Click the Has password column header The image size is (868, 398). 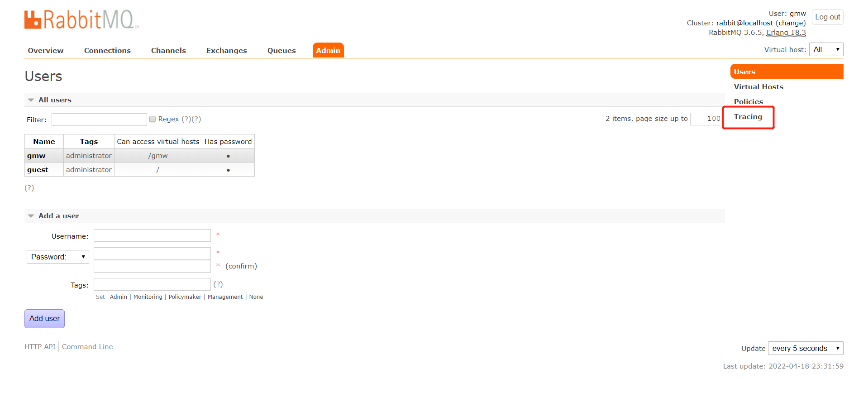pyautogui.click(x=228, y=142)
